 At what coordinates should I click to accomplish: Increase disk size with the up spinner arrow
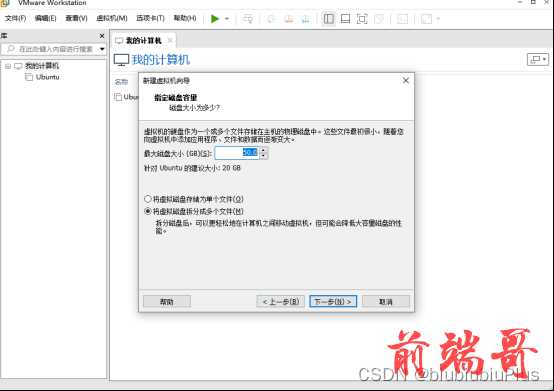click(x=263, y=150)
